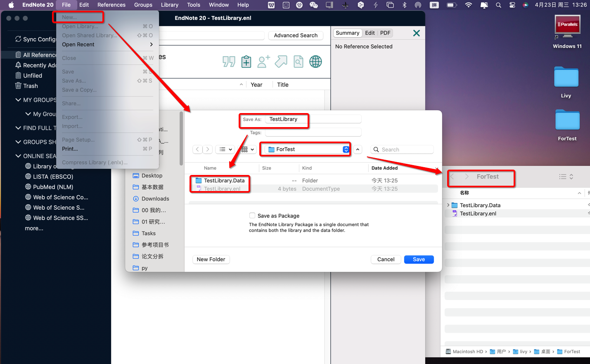Collapse the My Groups subgroup chevron

tap(28, 114)
